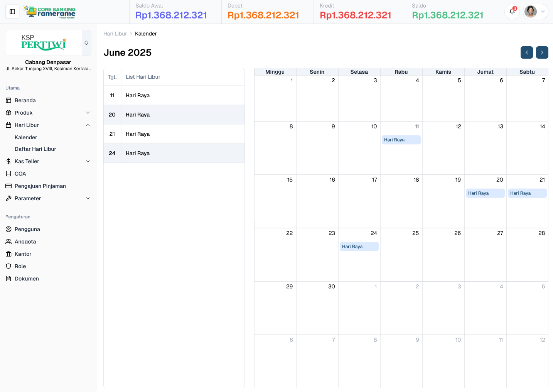Select Pengajuan Pinjaman in sidebar
This screenshot has height=392, width=553.
pos(40,186)
